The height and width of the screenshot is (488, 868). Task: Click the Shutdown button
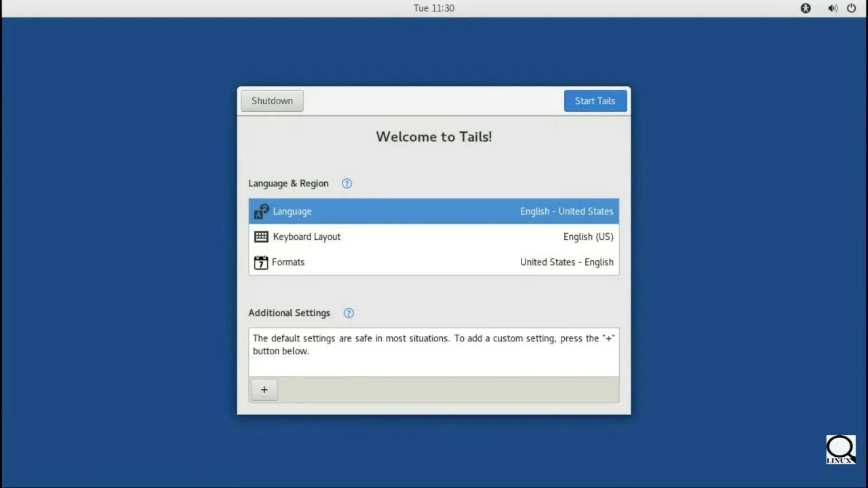(272, 101)
